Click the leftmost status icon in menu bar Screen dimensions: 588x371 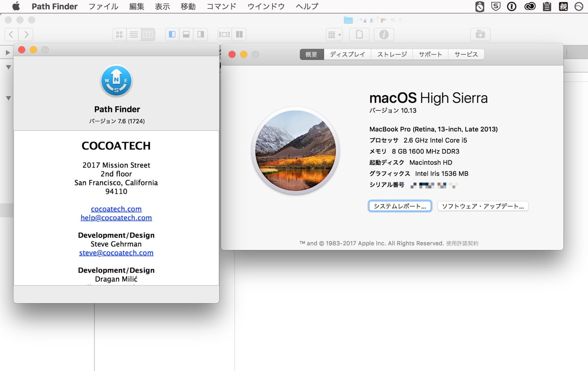point(480,6)
